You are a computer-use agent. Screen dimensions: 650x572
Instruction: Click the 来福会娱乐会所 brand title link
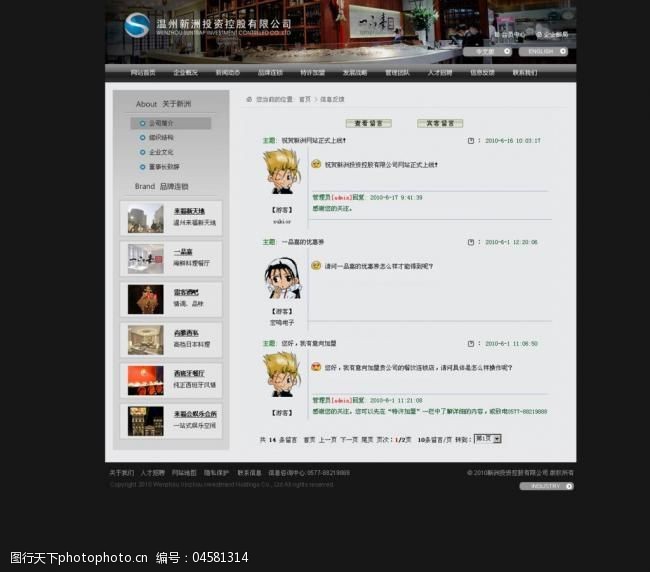point(195,414)
